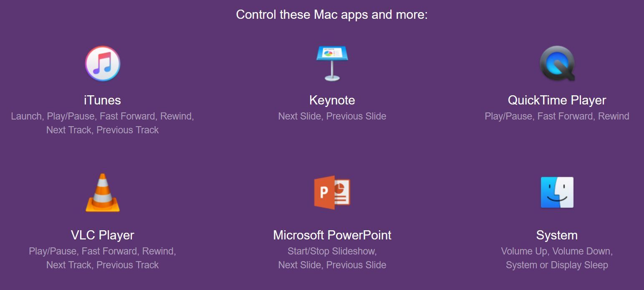Click the 'Control these Mac apps and more' heading
The width and height of the screenshot is (644, 290).
332,15
